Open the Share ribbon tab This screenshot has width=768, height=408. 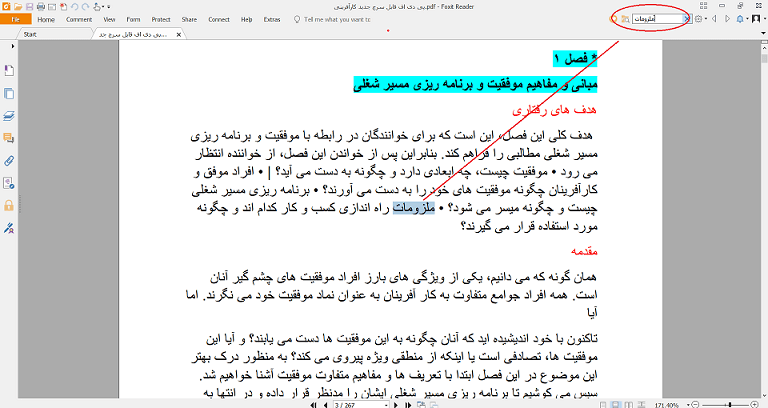click(x=189, y=20)
